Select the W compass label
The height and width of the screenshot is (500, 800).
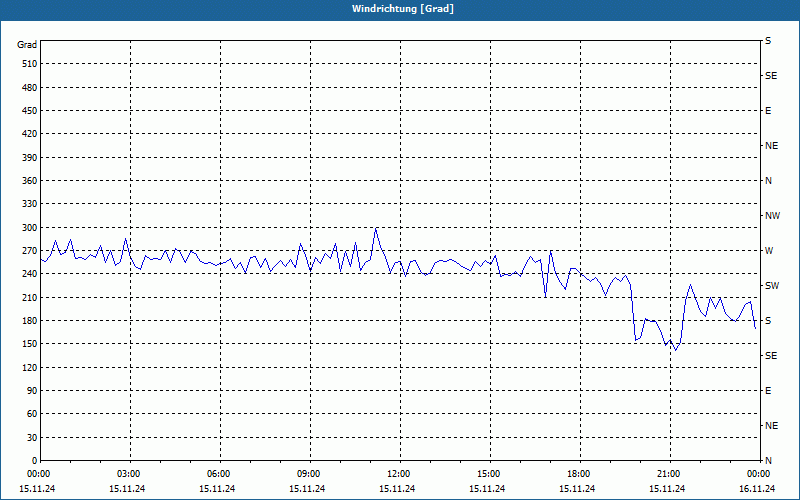(769, 251)
